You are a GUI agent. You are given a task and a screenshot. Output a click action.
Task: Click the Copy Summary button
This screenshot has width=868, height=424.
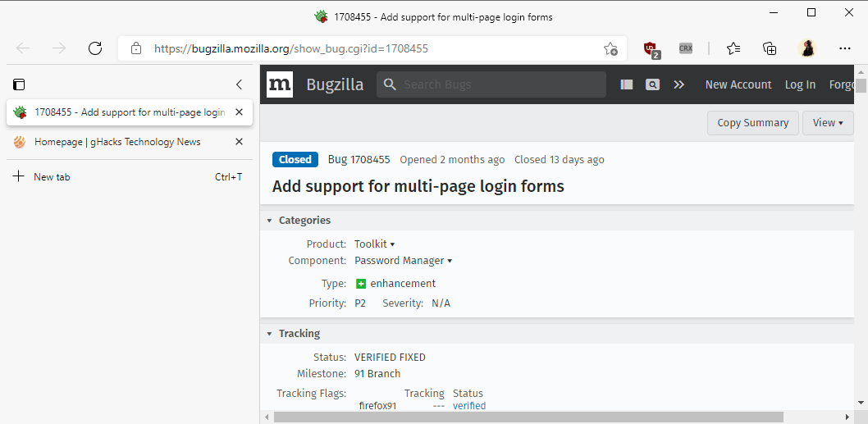(x=753, y=123)
